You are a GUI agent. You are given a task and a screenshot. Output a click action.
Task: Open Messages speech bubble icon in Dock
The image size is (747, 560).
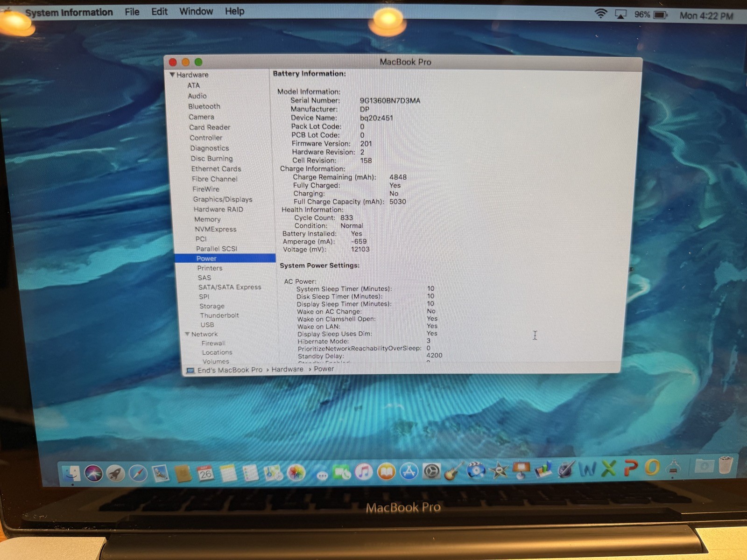pyautogui.click(x=322, y=475)
